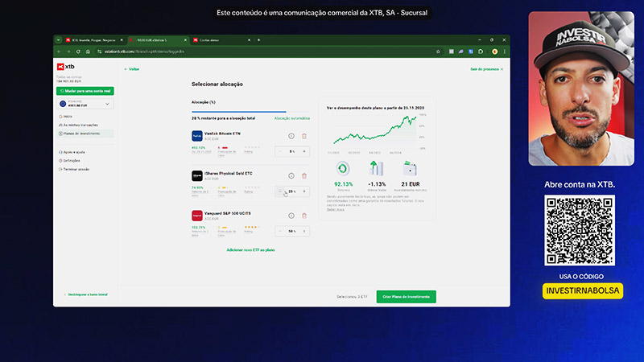
Task: Select Planos de investimento in sidebar
Action: 85,134
